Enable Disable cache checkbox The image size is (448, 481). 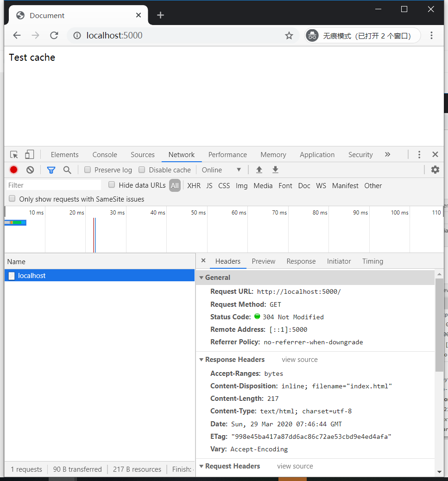click(142, 170)
